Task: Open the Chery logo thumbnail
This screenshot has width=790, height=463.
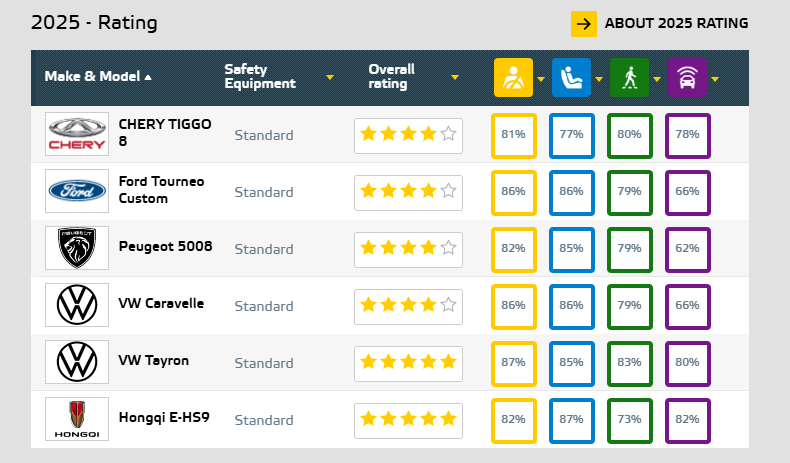Action: point(77,134)
